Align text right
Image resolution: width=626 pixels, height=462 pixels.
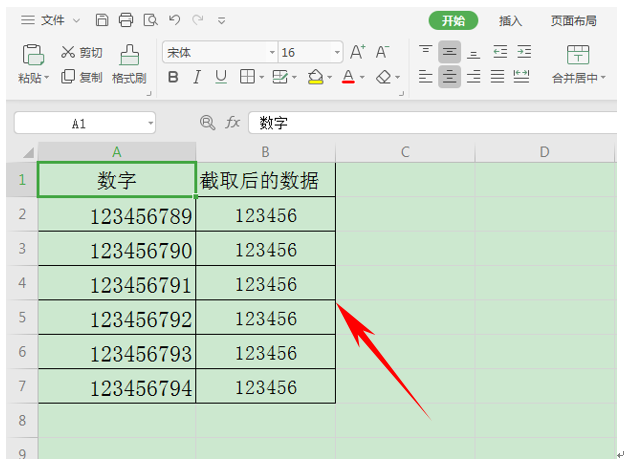(x=473, y=76)
